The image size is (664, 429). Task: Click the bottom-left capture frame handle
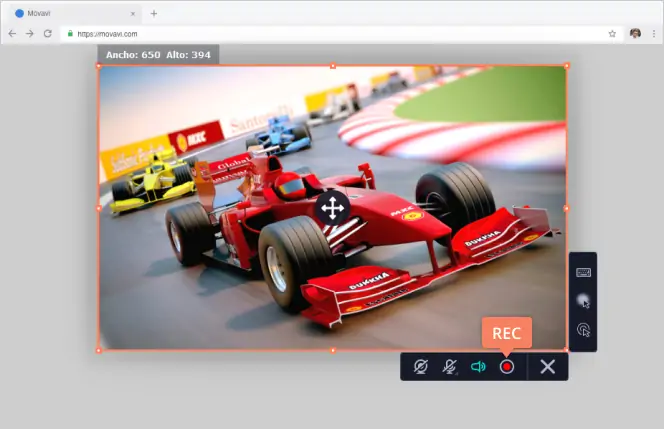(x=99, y=350)
